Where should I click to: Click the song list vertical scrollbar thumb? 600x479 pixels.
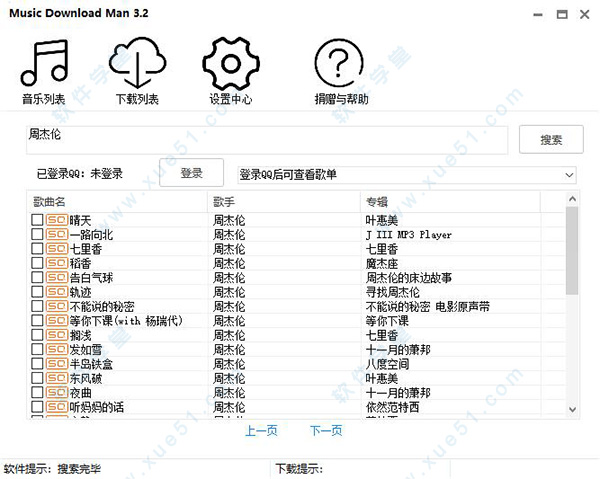point(572,251)
